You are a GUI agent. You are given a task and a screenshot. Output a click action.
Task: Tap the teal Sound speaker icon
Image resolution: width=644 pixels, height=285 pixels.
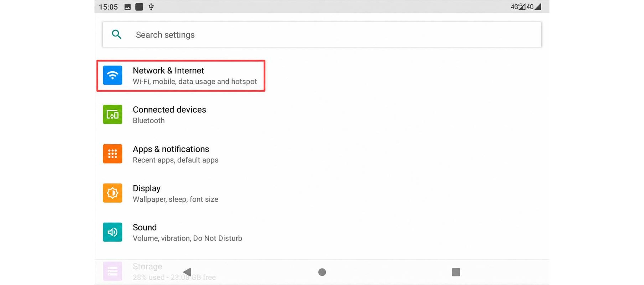pos(112,232)
